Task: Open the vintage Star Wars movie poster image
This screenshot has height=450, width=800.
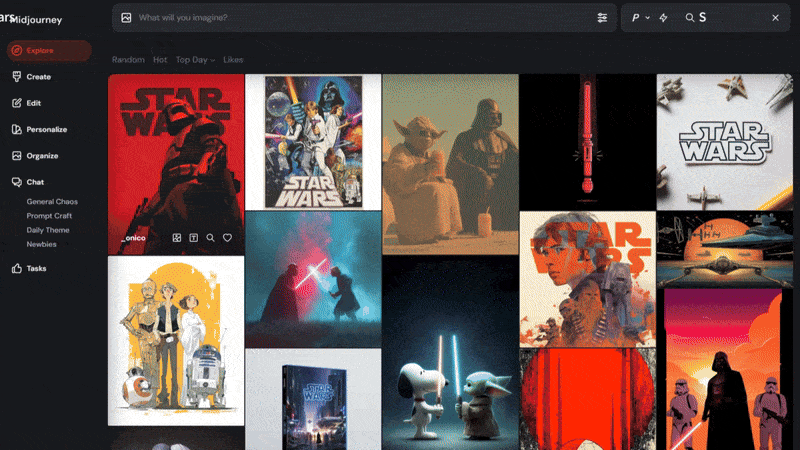Action: 313,142
